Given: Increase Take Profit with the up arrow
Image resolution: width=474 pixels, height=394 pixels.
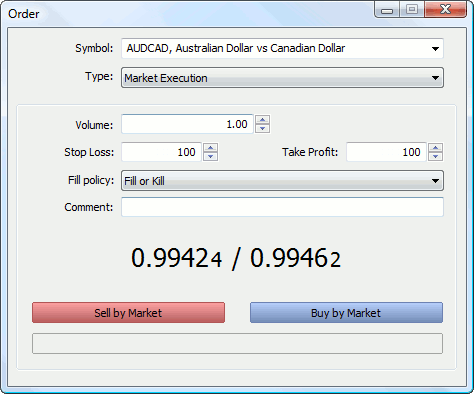Looking at the screenshot, I should coord(436,148).
